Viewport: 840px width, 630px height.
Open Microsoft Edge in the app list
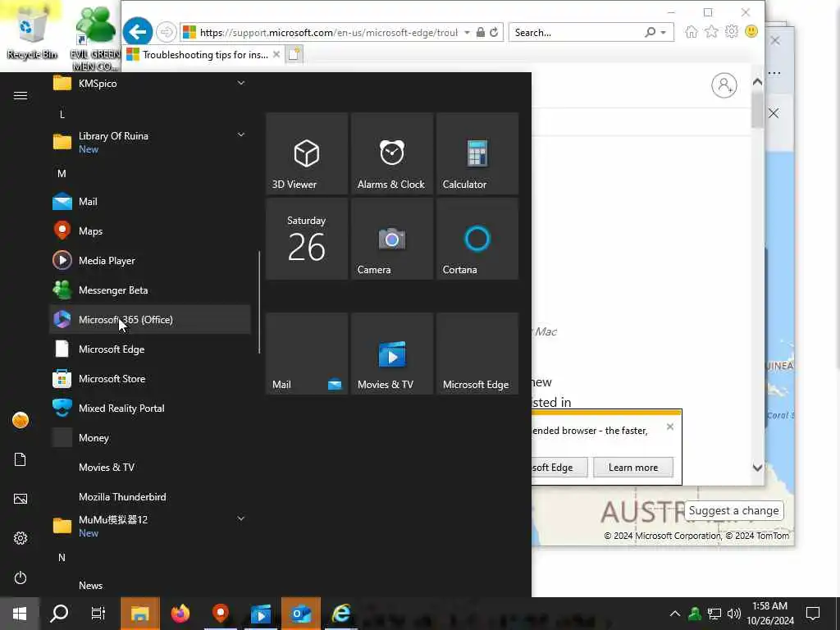pyautogui.click(x=149, y=349)
